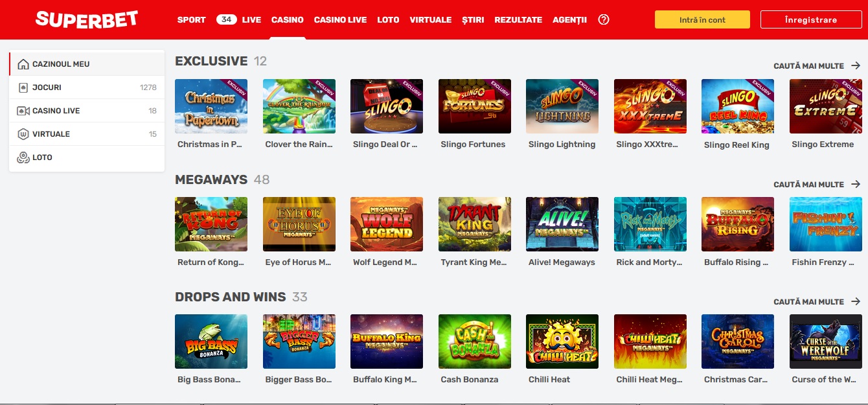Click the Casino Live camera icon
The height and width of the screenshot is (405, 868).
23,111
